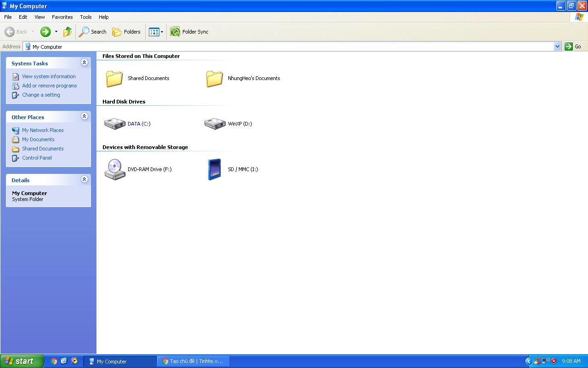Open the Views dropdown button
588x368 pixels.
pos(156,32)
